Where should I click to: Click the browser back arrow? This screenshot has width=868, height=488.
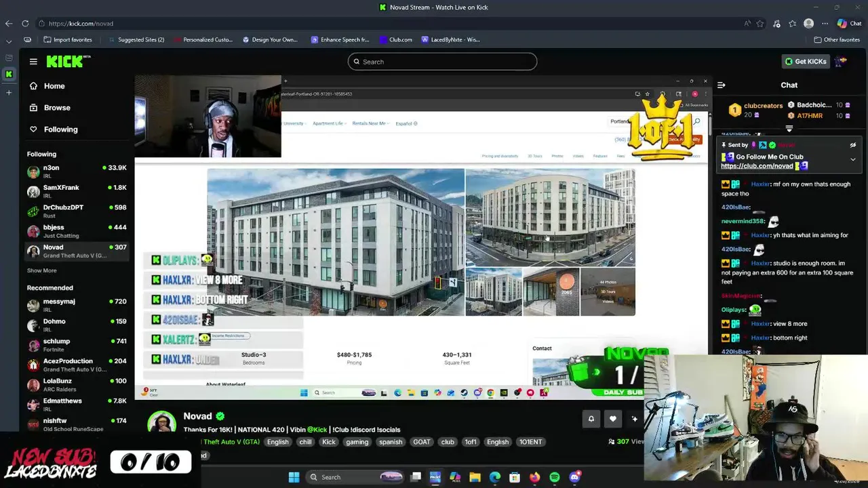pyautogui.click(x=9, y=24)
